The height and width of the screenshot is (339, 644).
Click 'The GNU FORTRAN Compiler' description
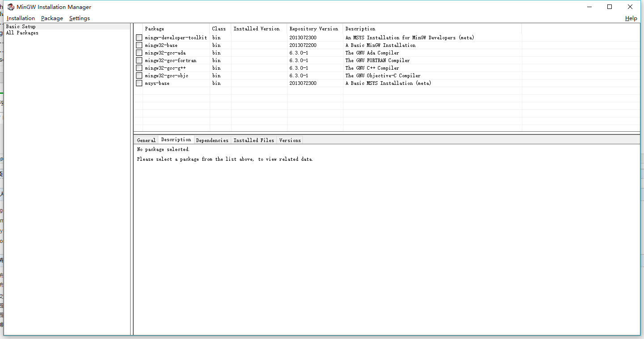pos(377,60)
